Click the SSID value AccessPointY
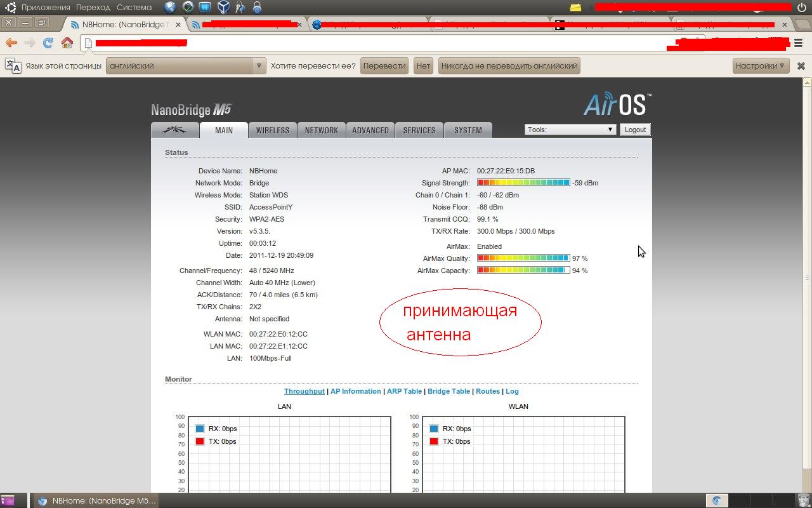812x508 pixels. coord(271,207)
